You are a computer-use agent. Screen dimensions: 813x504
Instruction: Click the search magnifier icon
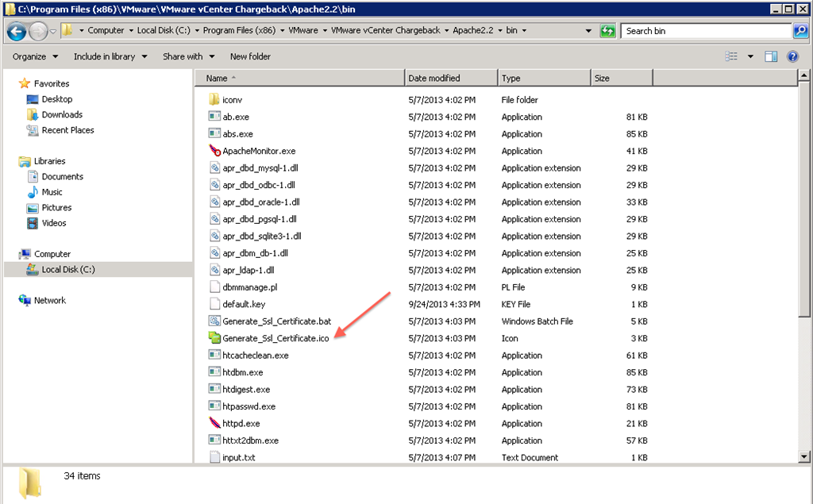800,31
